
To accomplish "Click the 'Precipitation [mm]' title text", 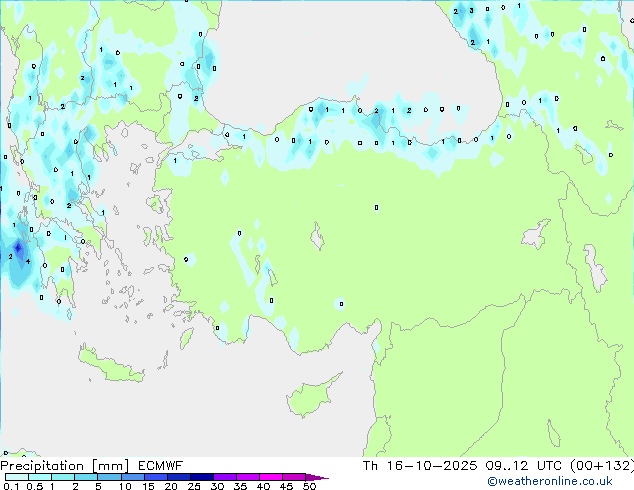I will (x=65, y=466).
